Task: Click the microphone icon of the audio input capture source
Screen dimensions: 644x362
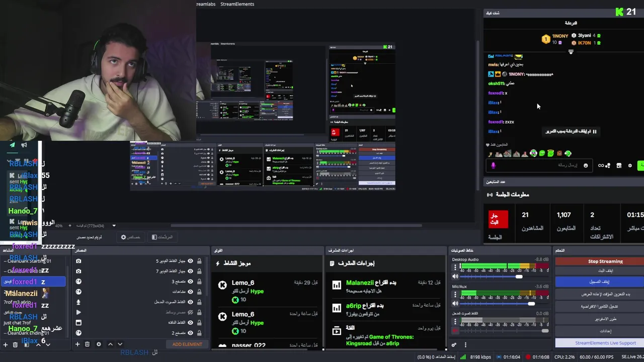Action: pos(78,302)
